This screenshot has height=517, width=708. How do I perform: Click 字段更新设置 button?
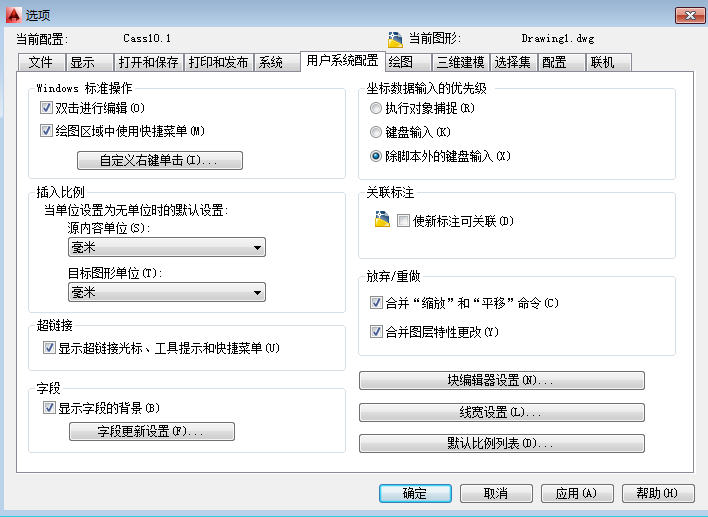151,432
